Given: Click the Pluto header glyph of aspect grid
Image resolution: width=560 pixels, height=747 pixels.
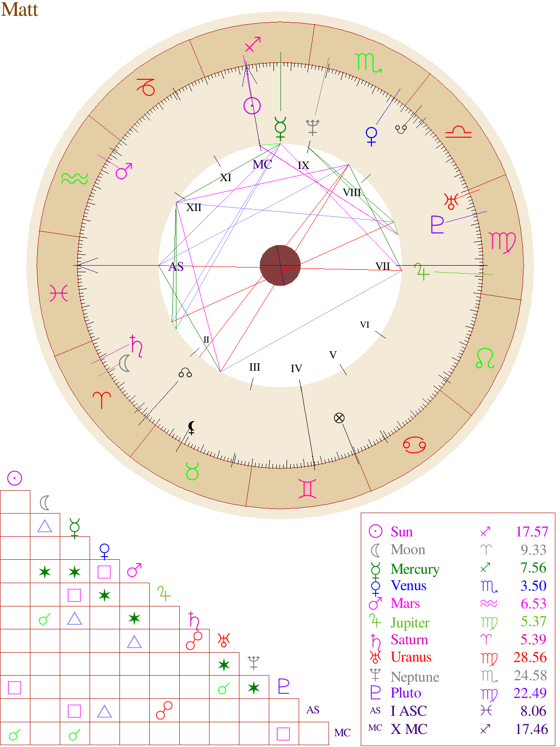Looking at the screenshot, I should point(284,686).
